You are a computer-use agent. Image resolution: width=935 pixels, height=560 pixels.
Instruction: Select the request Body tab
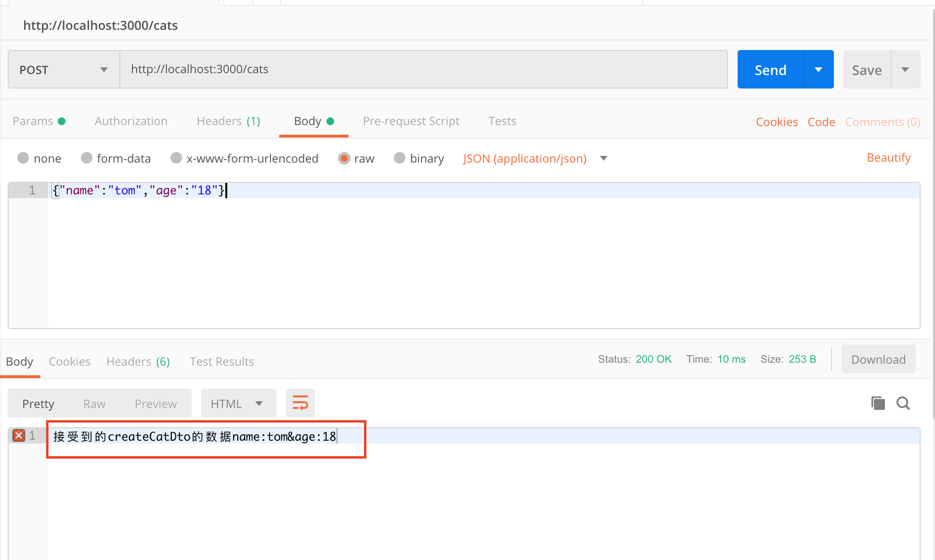coord(314,121)
